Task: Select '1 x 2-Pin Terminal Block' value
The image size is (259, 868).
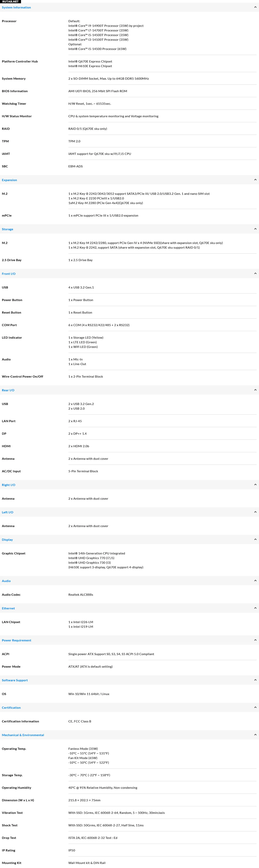Action: (86, 376)
